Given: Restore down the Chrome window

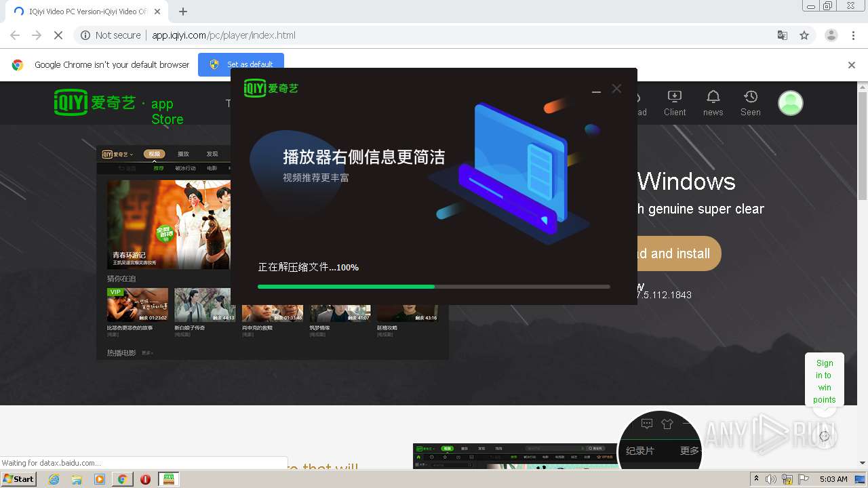Looking at the screenshot, I should coord(828,6).
